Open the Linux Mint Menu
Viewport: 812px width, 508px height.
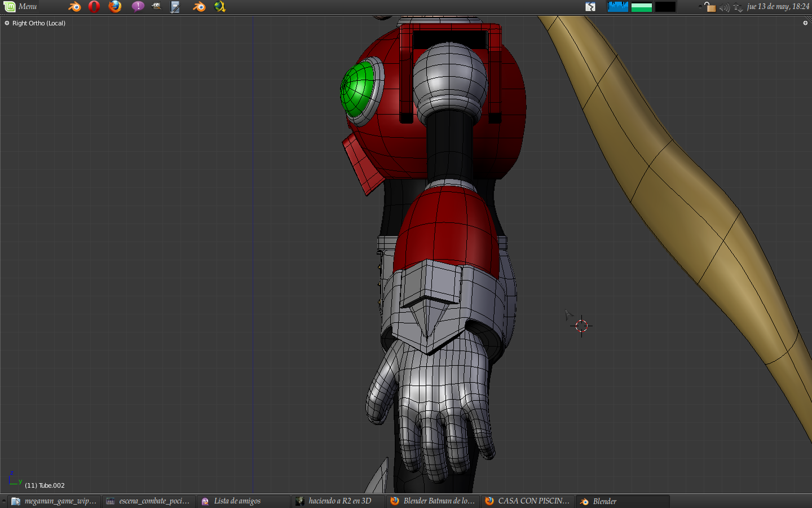(x=20, y=7)
